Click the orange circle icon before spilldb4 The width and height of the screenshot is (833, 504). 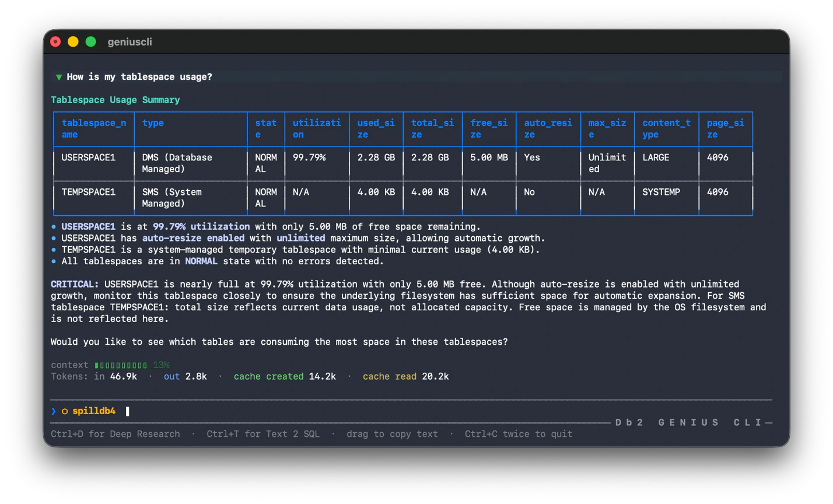pyautogui.click(x=65, y=411)
